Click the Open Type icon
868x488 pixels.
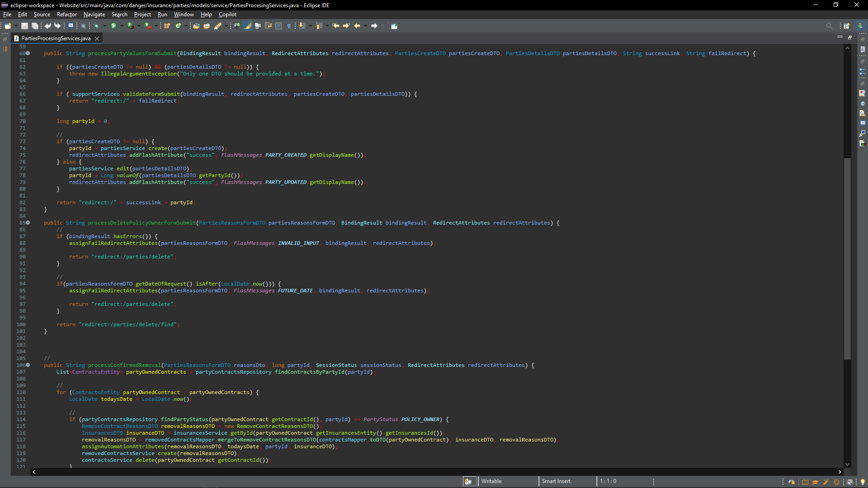(197, 26)
